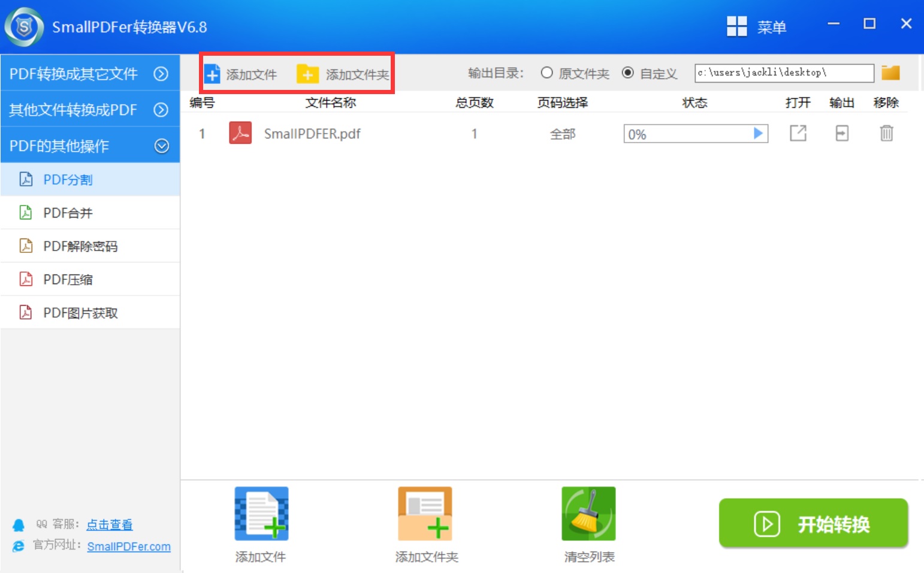Click 文件名称 column header
The image size is (924, 573).
pos(331,102)
